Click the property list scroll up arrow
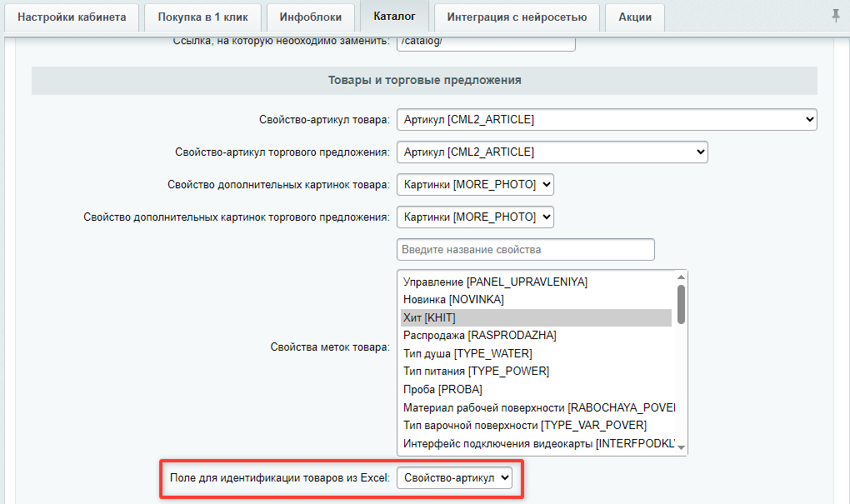The width and height of the screenshot is (850, 504). coord(682,277)
